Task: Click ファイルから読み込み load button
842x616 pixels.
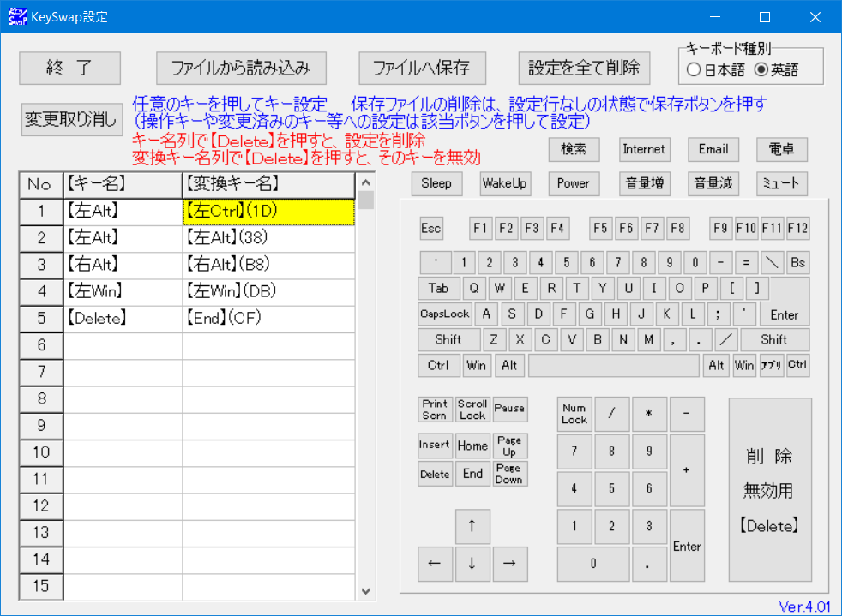Action: click(x=241, y=69)
